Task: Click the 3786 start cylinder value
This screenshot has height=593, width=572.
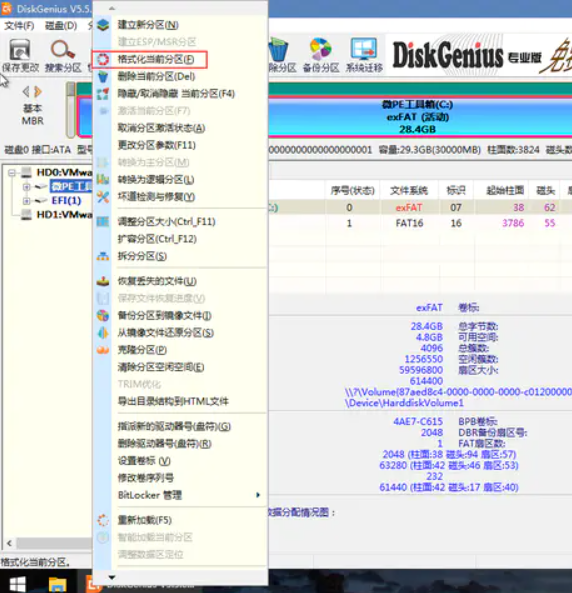Action: click(x=513, y=223)
